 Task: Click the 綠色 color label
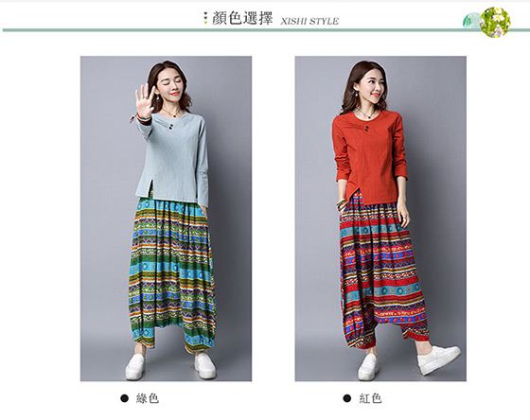coord(148,398)
